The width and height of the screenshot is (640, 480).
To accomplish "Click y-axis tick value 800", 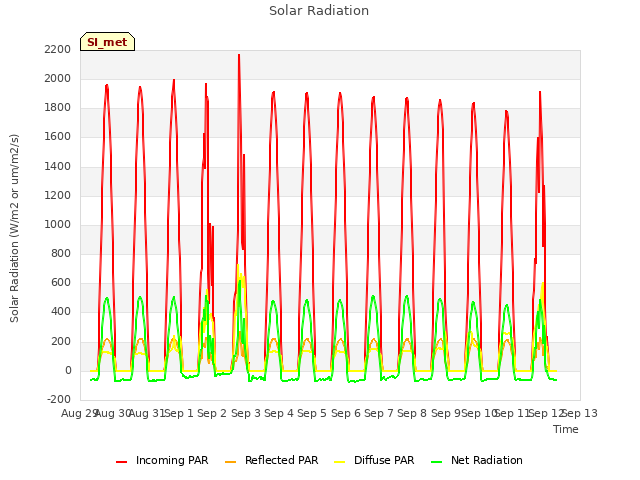I will 61,253.
